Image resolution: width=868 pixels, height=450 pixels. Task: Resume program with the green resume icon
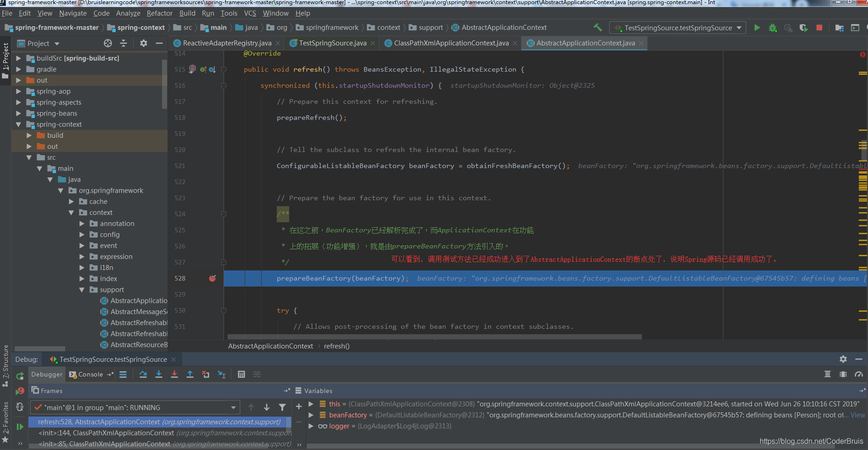coord(20,427)
